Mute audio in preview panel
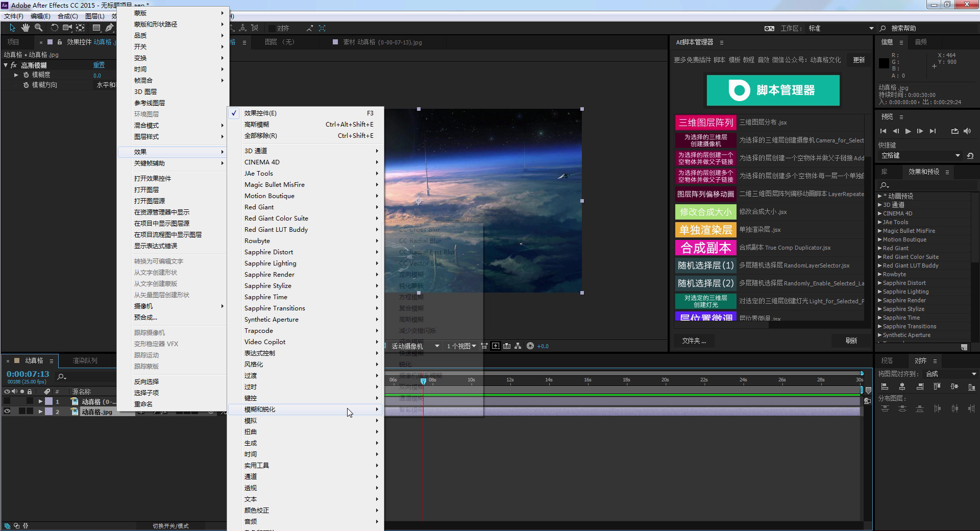 click(x=967, y=131)
